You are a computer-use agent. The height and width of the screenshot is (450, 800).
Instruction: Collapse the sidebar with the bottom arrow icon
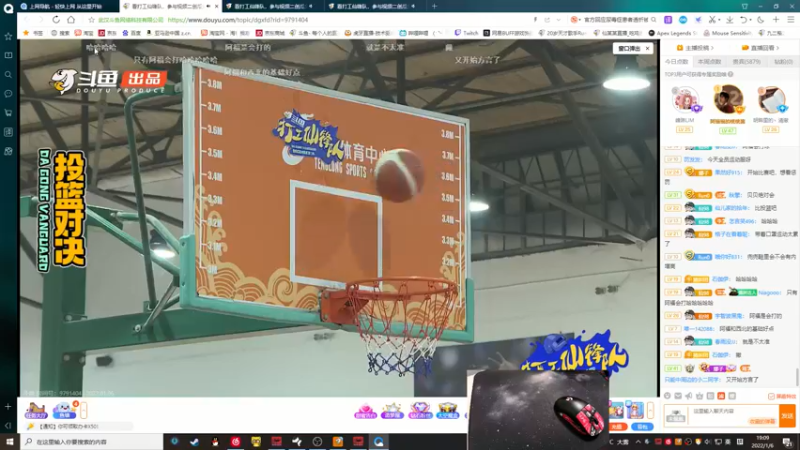coord(8,425)
